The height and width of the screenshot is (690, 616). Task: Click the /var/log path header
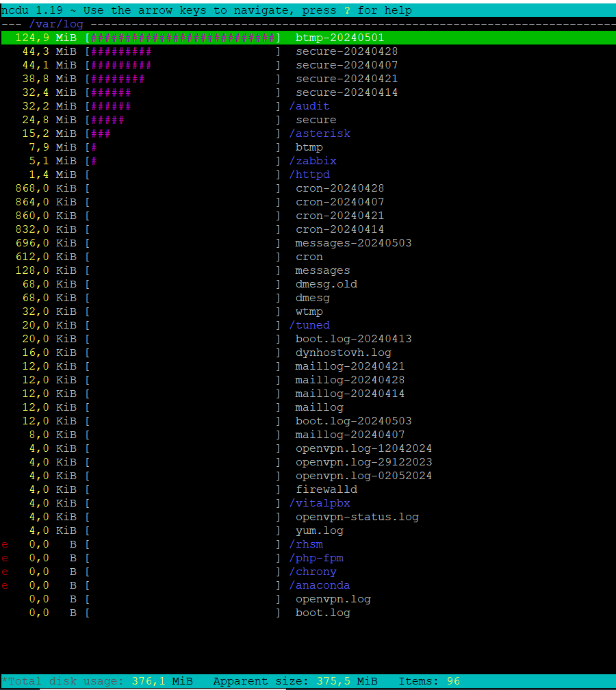(x=56, y=24)
